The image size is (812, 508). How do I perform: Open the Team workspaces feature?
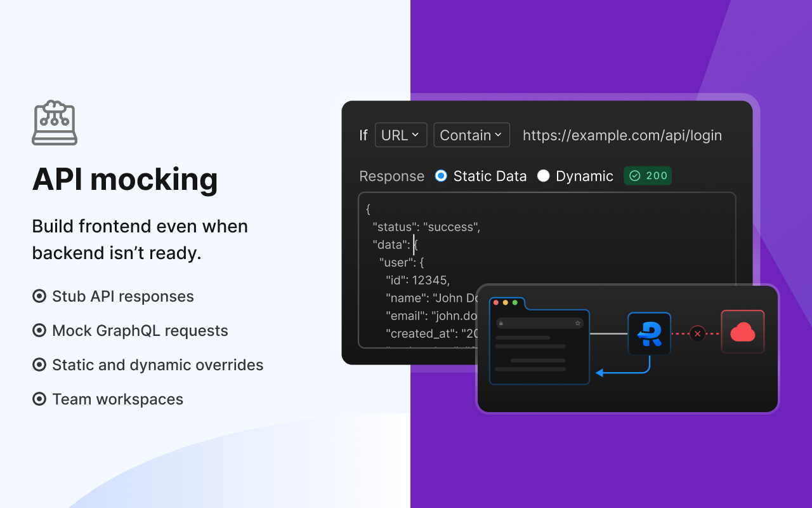coord(118,399)
